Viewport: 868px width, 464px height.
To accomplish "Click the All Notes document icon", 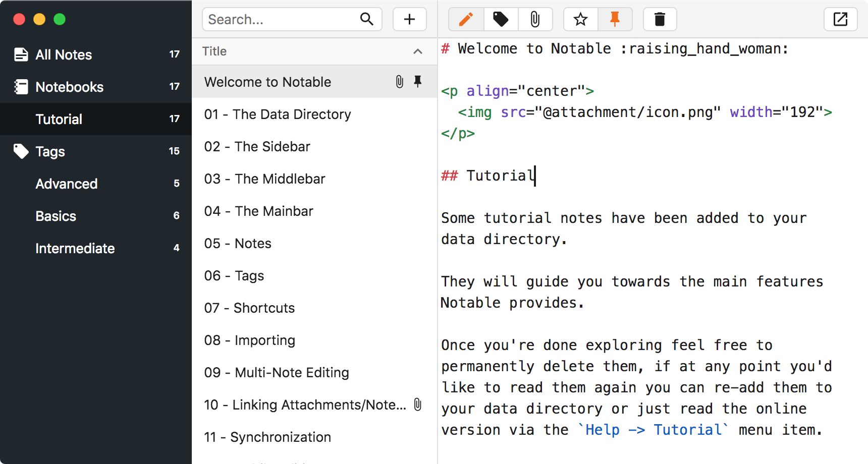I will click(21, 54).
